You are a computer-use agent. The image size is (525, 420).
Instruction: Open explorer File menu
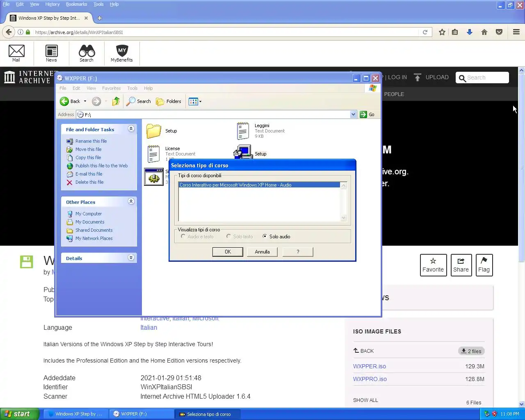point(63,88)
